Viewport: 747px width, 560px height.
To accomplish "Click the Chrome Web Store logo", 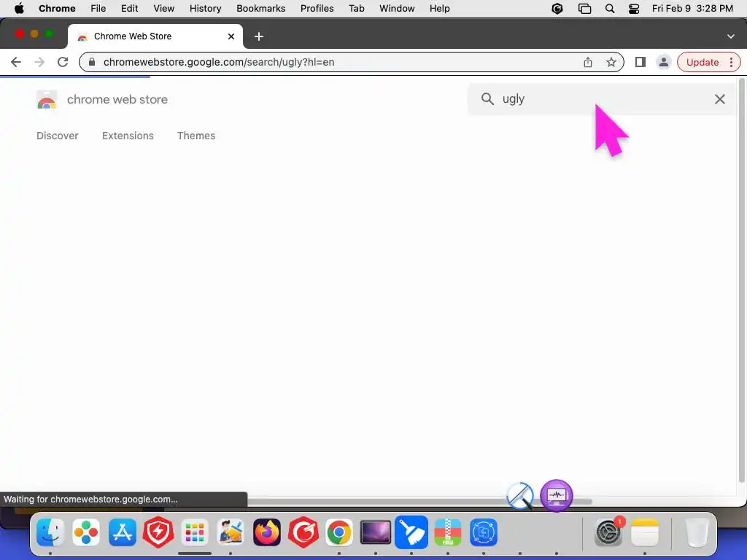I will pos(47,99).
